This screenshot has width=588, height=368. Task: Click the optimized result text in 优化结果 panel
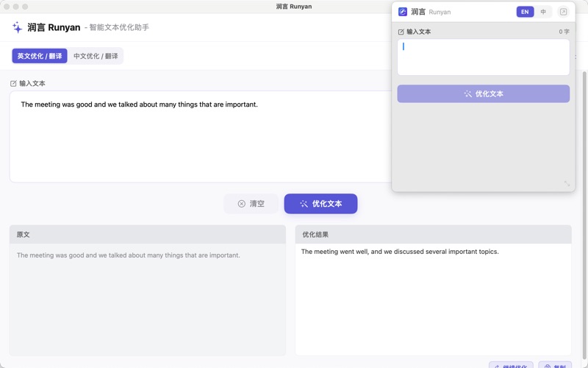(400, 252)
